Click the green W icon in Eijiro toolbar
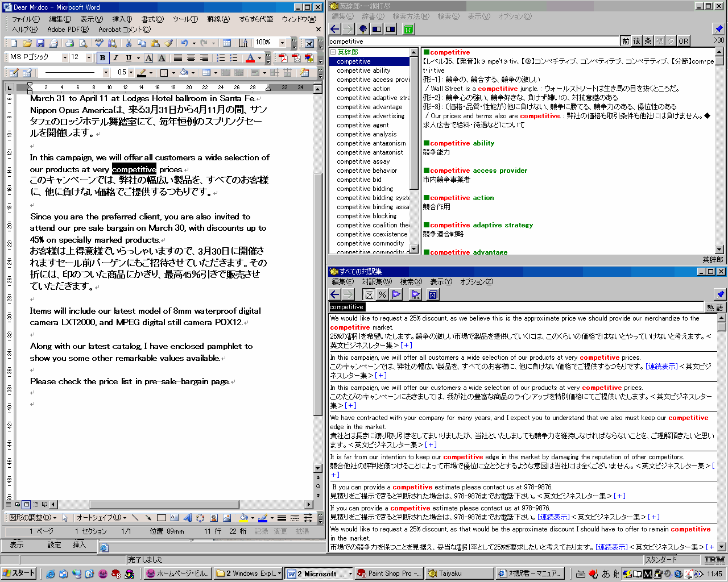 click(408, 29)
